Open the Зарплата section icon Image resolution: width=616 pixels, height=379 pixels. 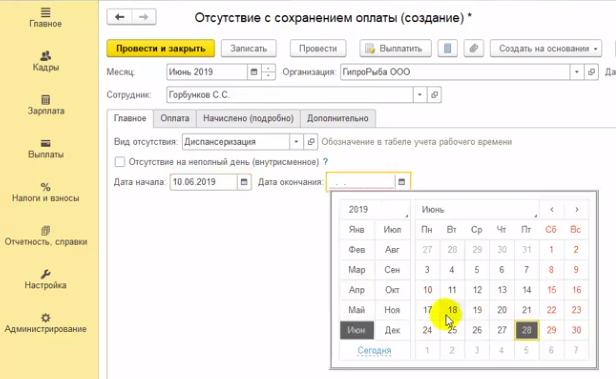tap(46, 99)
